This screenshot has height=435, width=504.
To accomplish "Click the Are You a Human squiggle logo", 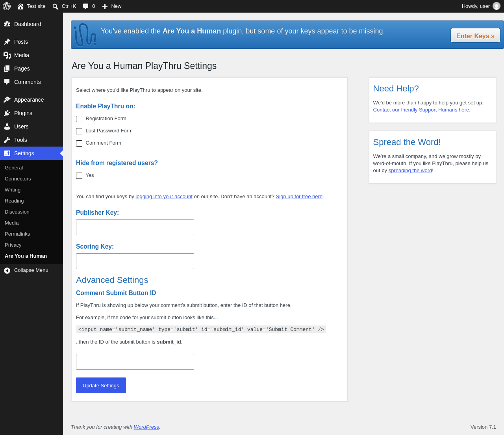I will click(x=85, y=35).
